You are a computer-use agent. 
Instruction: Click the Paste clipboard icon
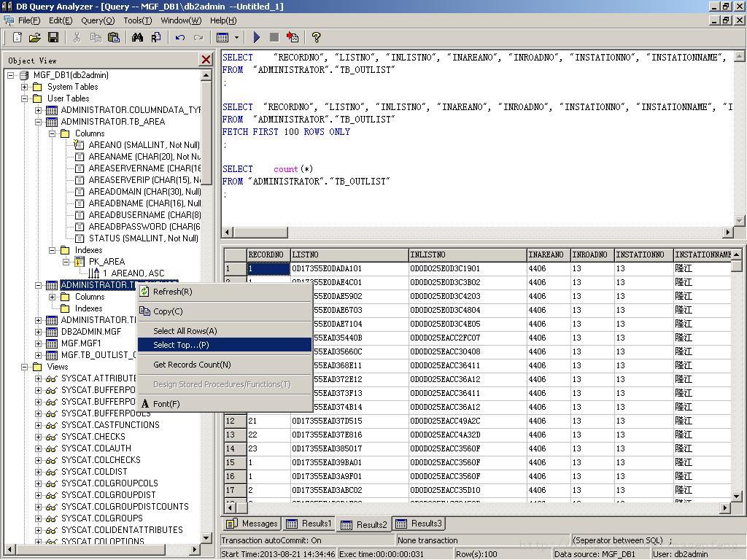point(113,37)
